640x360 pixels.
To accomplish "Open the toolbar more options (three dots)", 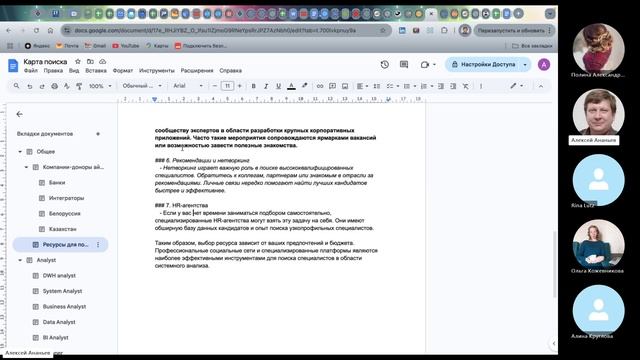I will tap(481, 86).
